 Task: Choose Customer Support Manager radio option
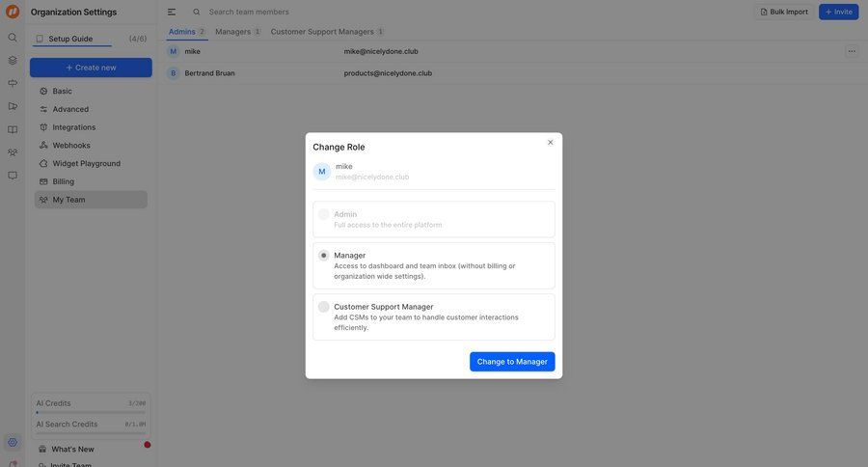[324, 307]
